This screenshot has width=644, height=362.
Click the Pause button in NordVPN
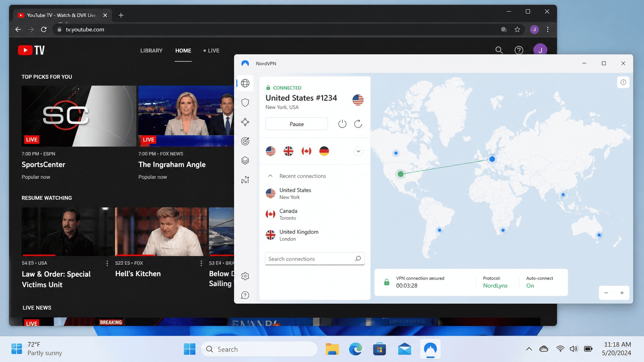coord(297,124)
